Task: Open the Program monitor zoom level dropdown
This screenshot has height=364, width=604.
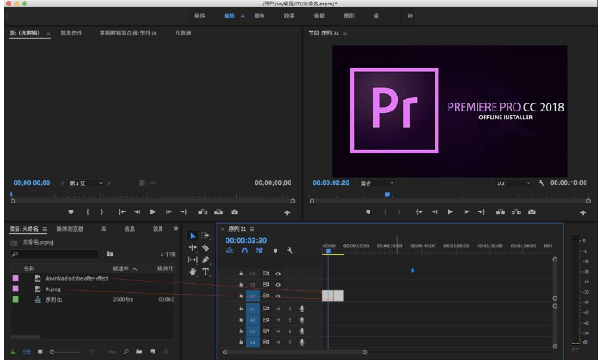Action: point(377,183)
